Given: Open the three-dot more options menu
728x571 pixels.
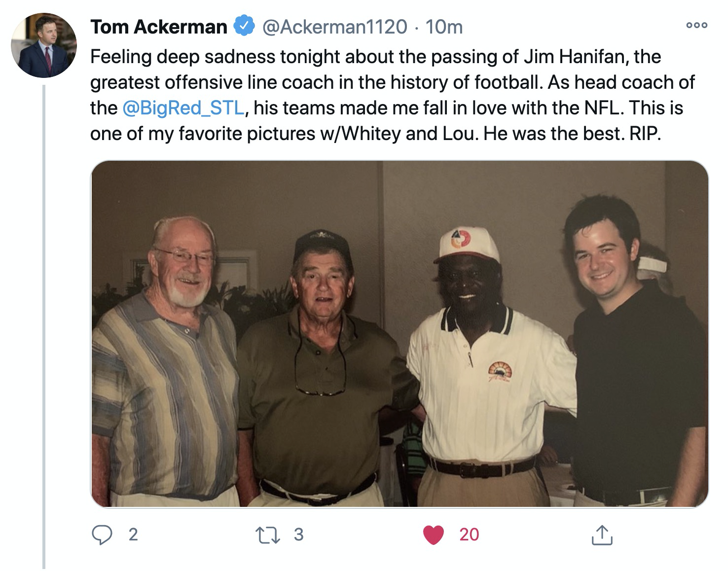Looking at the screenshot, I should [x=696, y=25].
